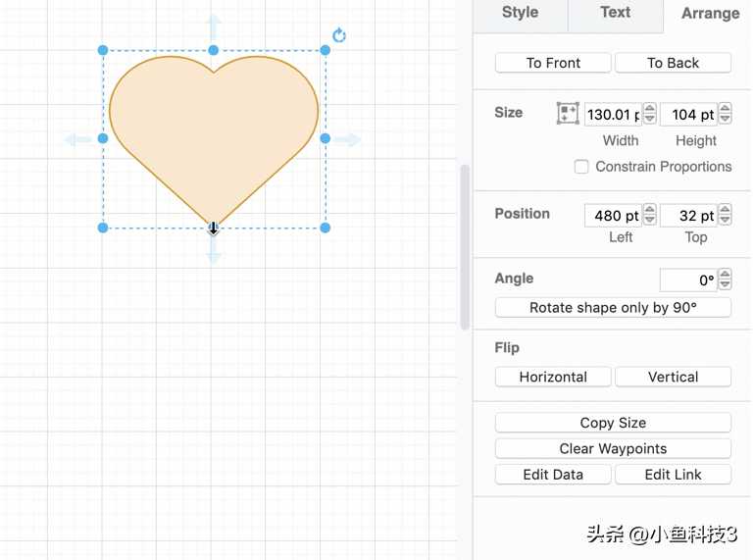Viewport: 754px width, 560px height.
Task: Click the autosize icon beside Width field
Action: [x=568, y=114]
